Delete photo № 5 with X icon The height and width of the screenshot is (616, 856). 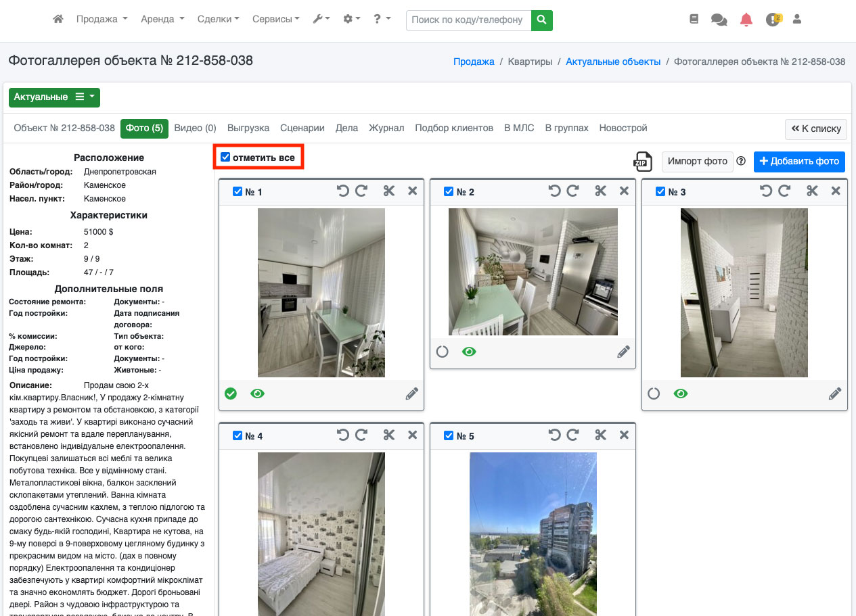[624, 435]
